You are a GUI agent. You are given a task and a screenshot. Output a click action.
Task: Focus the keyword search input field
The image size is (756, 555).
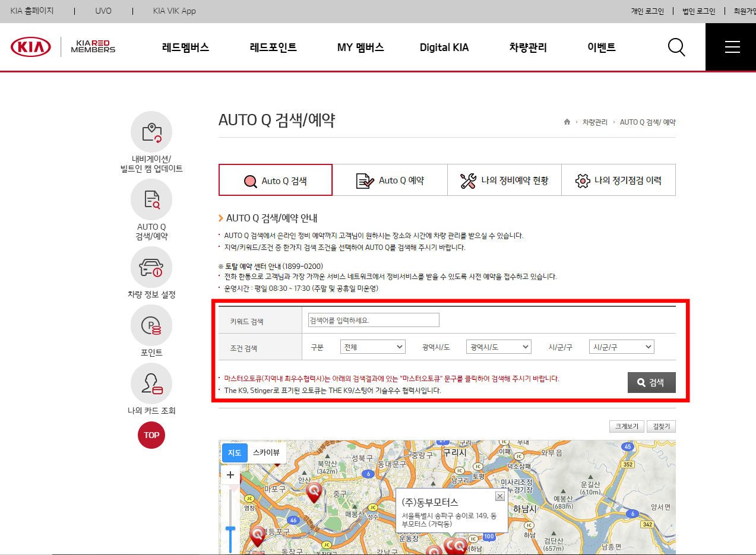pos(374,320)
